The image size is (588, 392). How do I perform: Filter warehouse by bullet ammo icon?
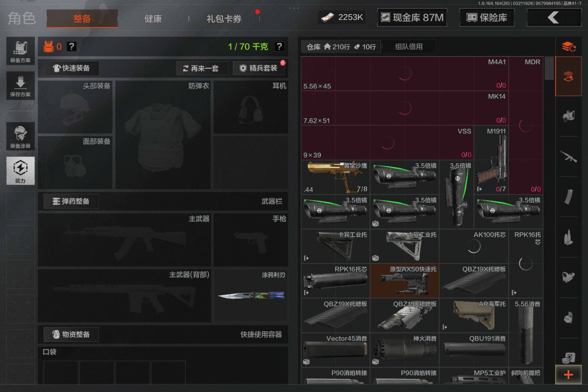[569, 237]
